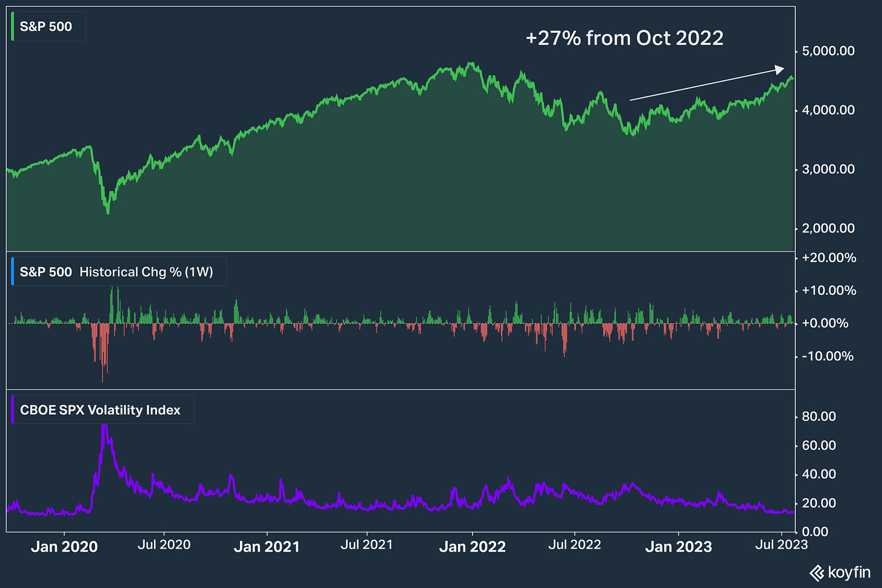Screen dimensions: 882x588
Task: Click the "+27% from Oct 2022" annotation text
Action: pyautogui.click(x=625, y=38)
